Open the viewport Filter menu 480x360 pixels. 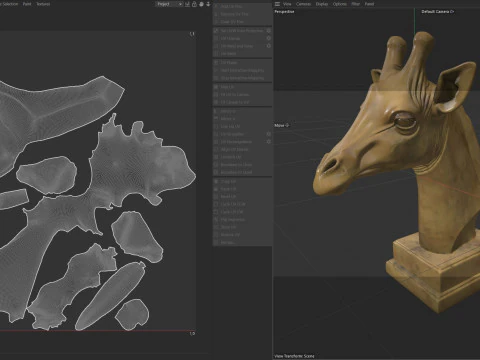(x=356, y=4)
